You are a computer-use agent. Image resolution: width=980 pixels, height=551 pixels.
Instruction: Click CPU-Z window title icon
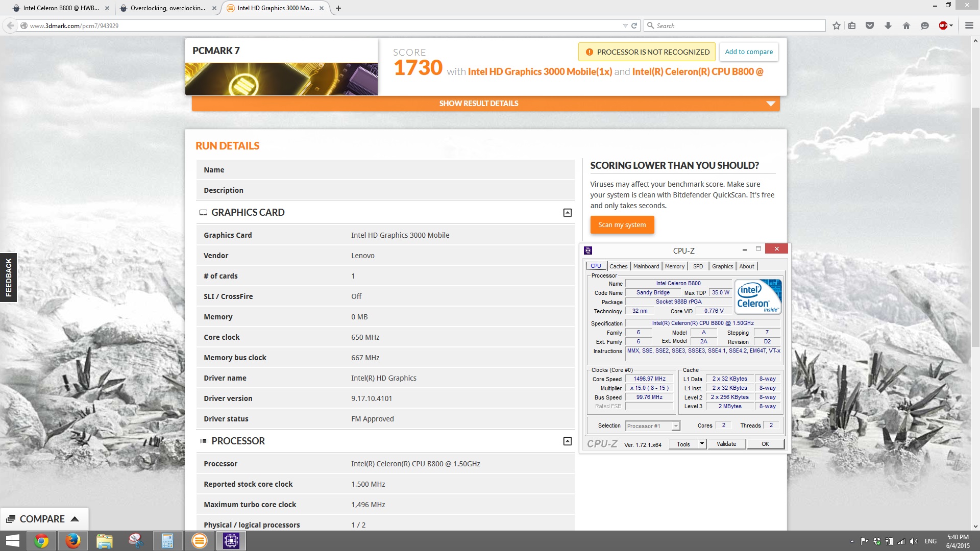click(x=588, y=251)
